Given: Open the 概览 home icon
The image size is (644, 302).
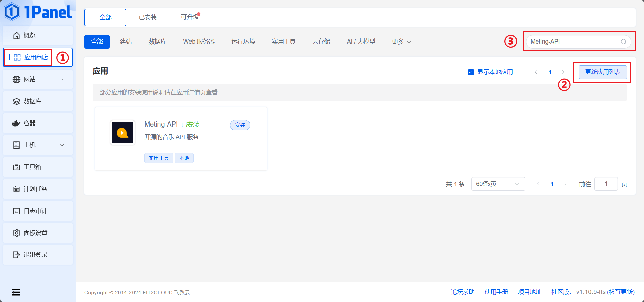Looking at the screenshot, I should coord(16,35).
